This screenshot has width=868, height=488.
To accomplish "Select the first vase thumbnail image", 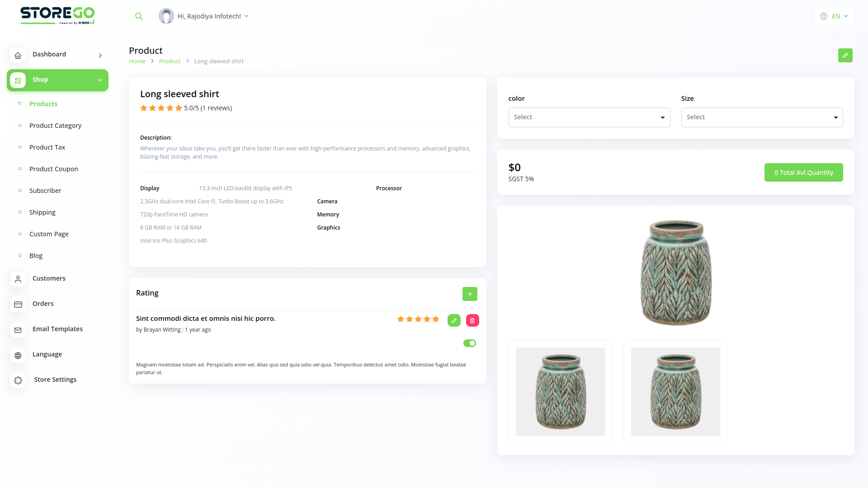I will (x=560, y=392).
